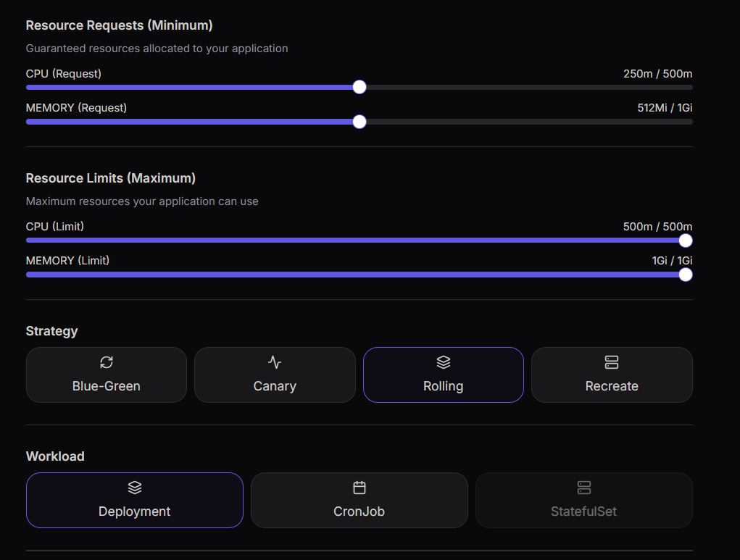This screenshot has height=560, width=740.
Task: Switch workload to the CronJob label
Action: pyautogui.click(x=359, y=511)
